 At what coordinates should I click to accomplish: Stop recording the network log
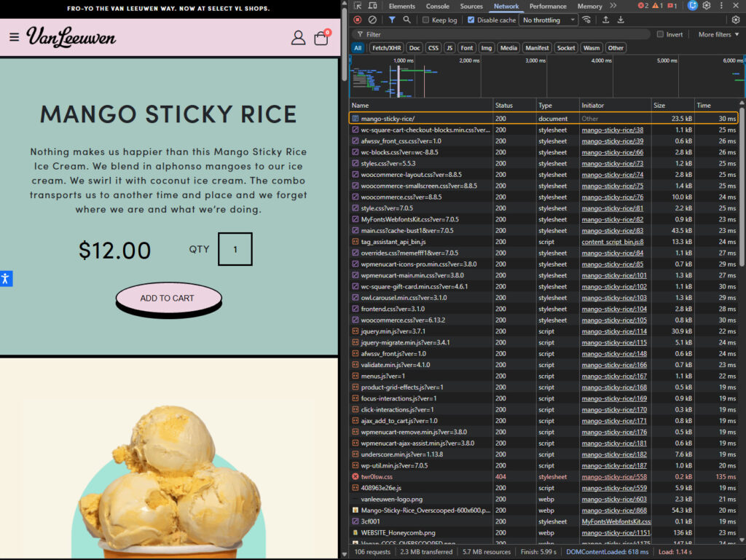coord(358,20)
